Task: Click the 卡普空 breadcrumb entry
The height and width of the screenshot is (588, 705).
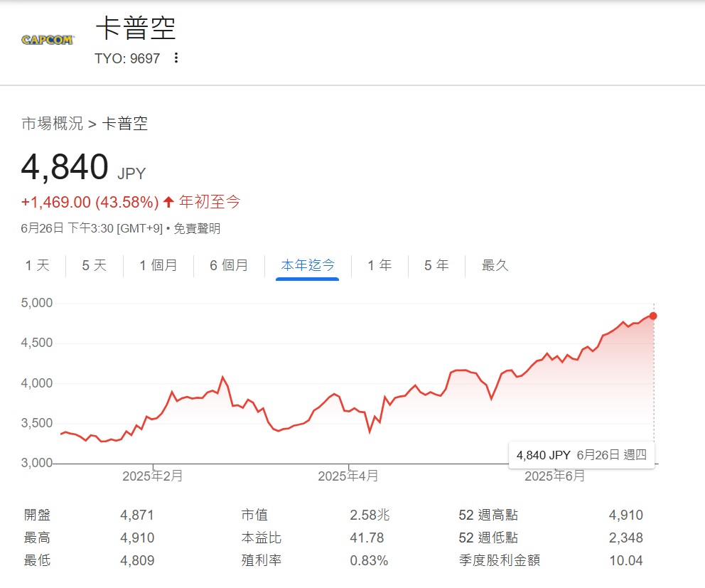Action: (125, 124)
